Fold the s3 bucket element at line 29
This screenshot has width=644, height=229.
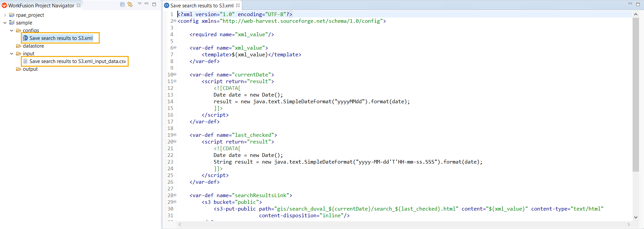coord(175,202)
